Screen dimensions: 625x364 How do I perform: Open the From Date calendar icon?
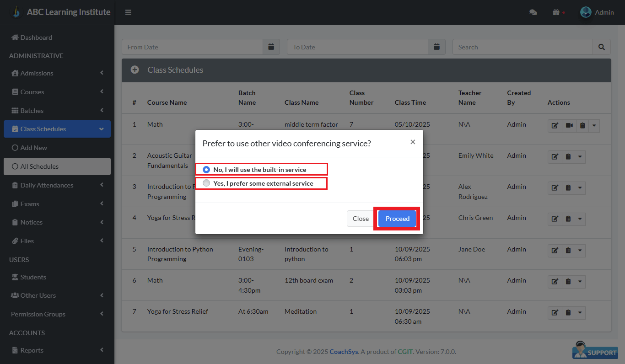coord(271,47)
